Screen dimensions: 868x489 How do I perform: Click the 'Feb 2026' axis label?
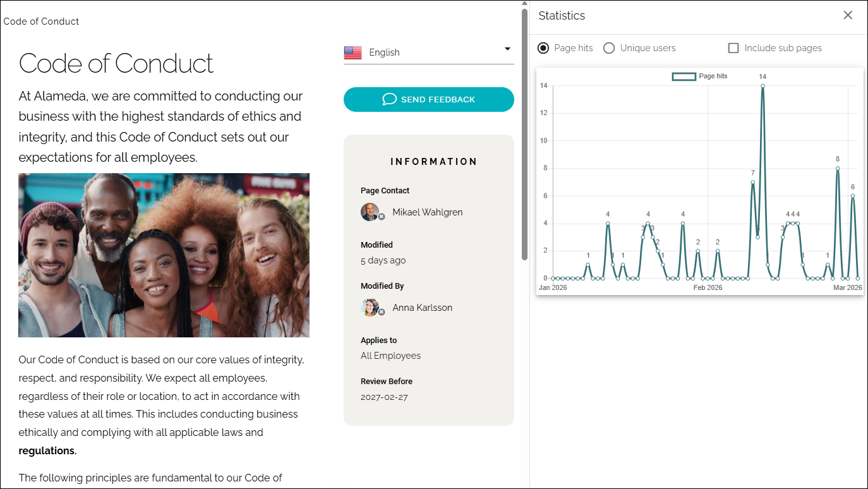[x=708, y=287]
